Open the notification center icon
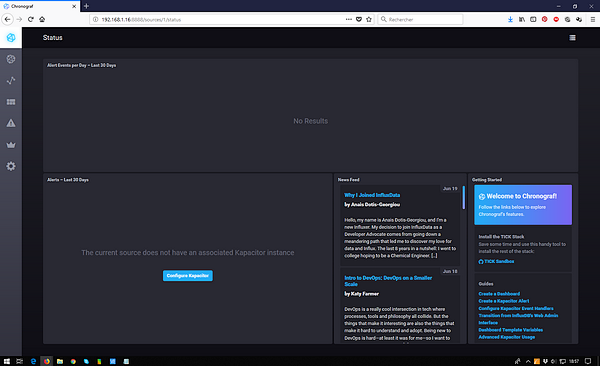This screenshot has height=366, width=600. [588, 361]
